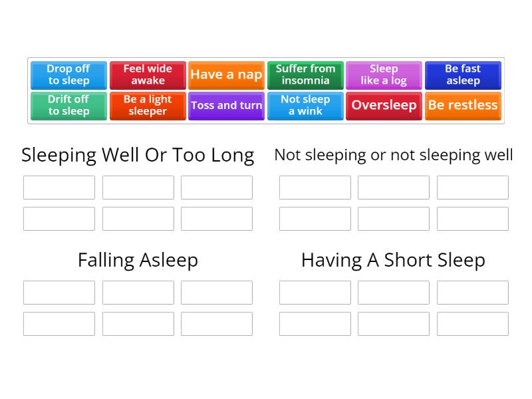Select the 'Drift off to sleep' tile
The width and height of the screenshot is (532, 399).
[68, 106]
